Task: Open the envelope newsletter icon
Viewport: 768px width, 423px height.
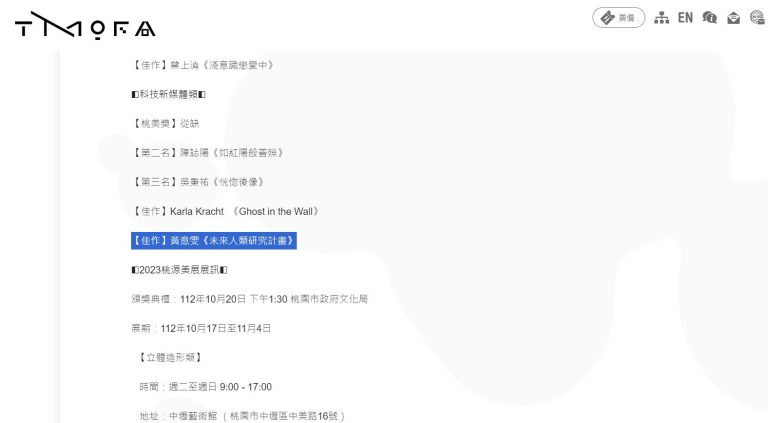Action: [733, 18]
